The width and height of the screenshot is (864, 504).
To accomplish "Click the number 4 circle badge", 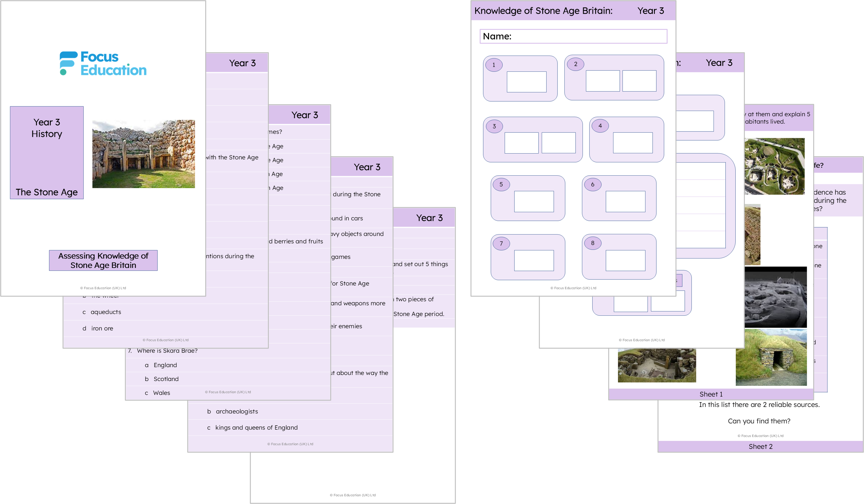I will pos(600,126).
